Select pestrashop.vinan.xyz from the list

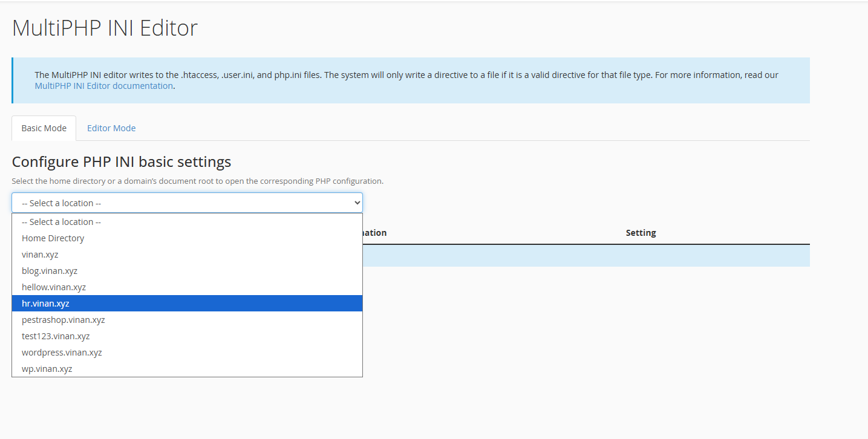point(63,319)
